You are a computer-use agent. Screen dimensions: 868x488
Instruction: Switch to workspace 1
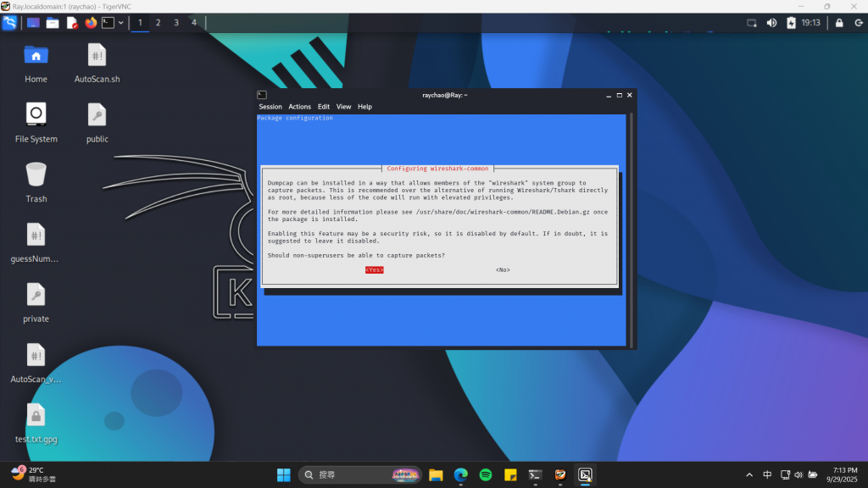pyautogui.click(x=140, y=23)
